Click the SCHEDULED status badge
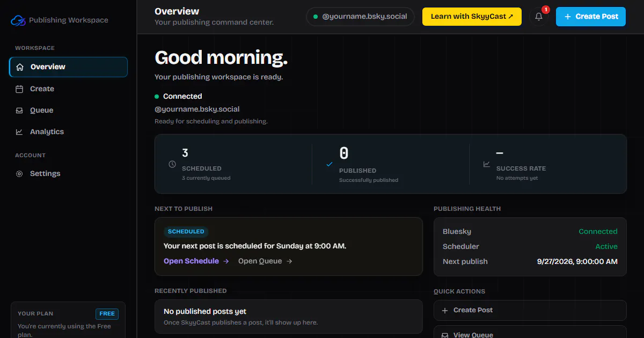This screenshot has height=338, width=644. (186, 232)
